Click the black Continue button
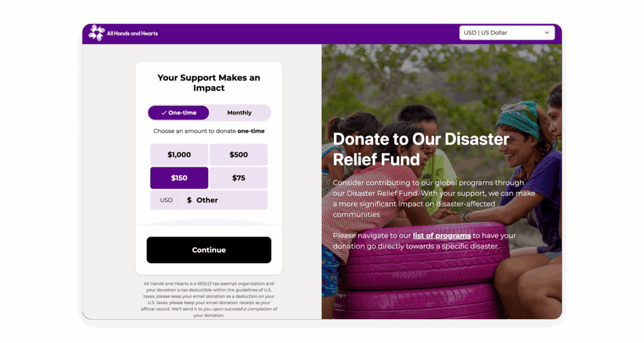This screenshot has height=343, width=644. (209, 250)
